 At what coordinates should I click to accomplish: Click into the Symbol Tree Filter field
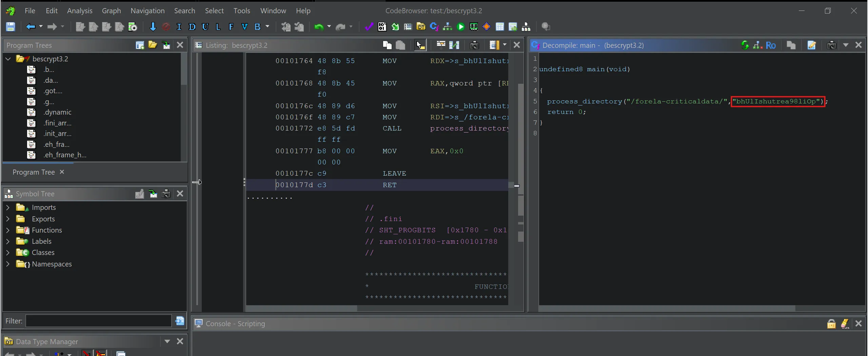(98, 321)
